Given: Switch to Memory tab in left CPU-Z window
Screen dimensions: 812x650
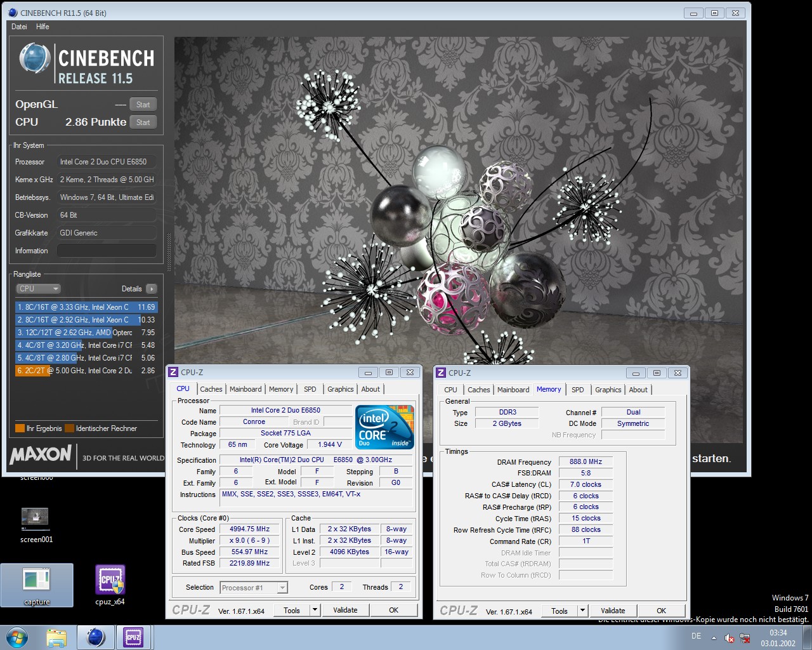Looking at the screenshot, I should (281, 389).
